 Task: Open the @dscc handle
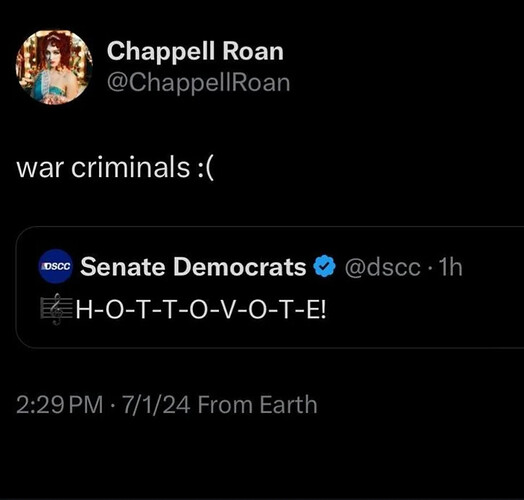382,268
